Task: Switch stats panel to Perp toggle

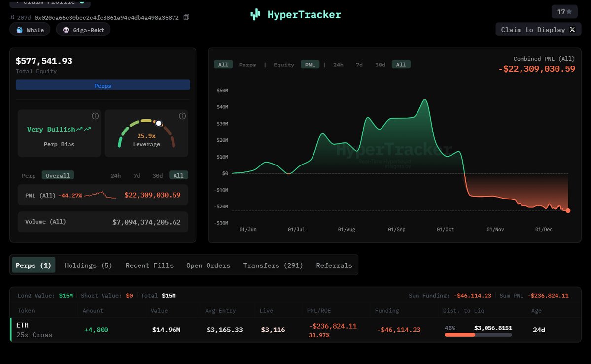Action: (29, 175)
